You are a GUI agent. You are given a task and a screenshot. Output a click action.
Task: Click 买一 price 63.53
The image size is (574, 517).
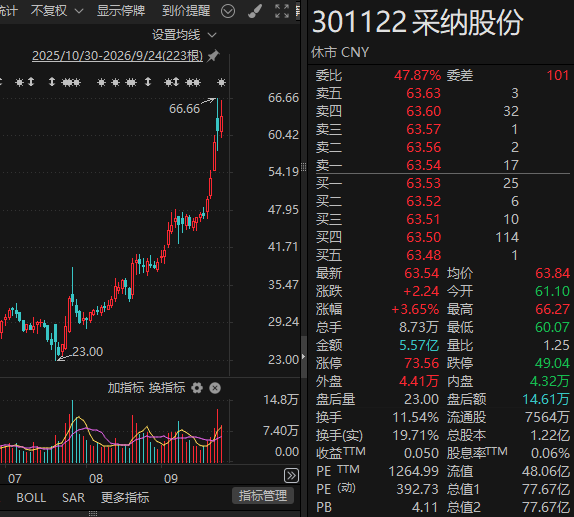[424, 183]
